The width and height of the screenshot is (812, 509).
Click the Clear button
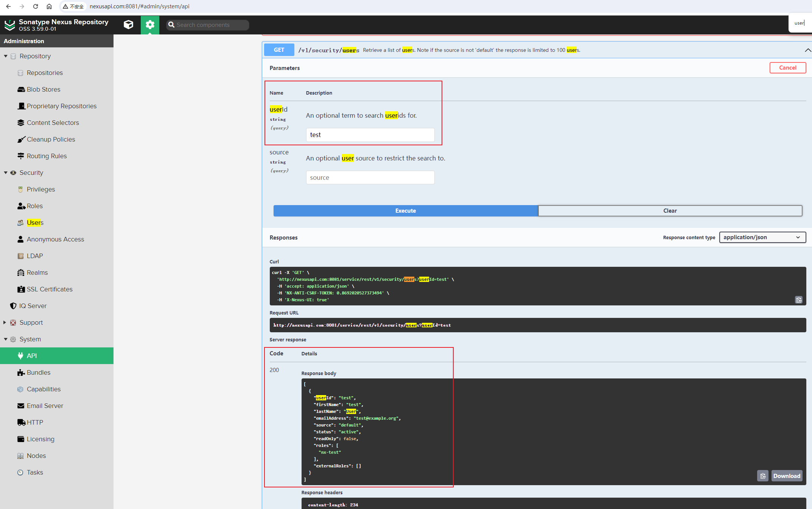tap(670, 211)
